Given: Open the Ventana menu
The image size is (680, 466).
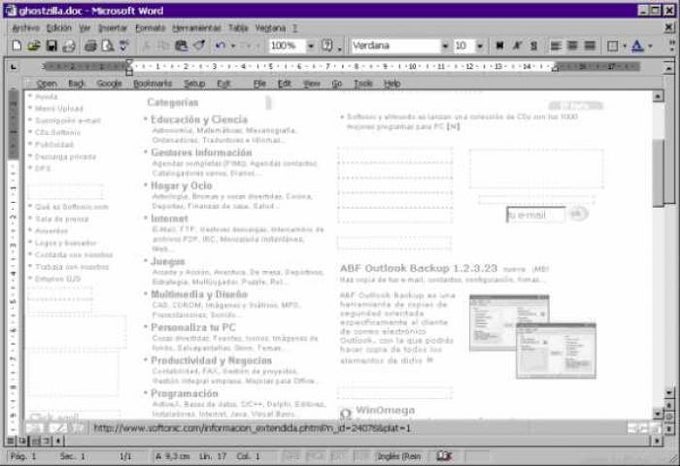Looking at the screenshot, I should coord(270,28).
